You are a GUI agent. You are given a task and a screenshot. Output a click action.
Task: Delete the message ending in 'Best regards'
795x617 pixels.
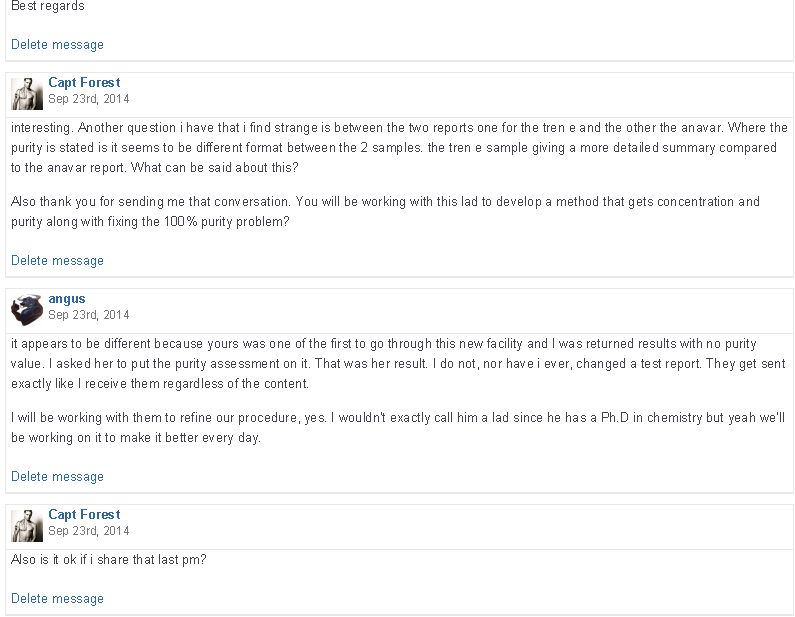coord(57,45)
